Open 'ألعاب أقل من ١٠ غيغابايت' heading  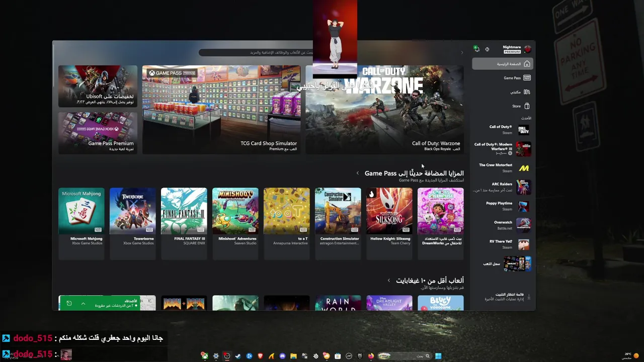pos(430,280)
